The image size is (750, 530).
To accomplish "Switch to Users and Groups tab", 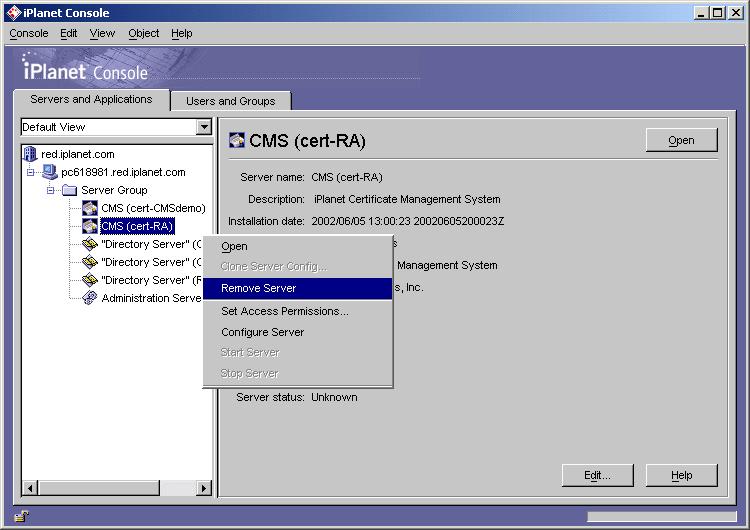I will click(231, 101).
